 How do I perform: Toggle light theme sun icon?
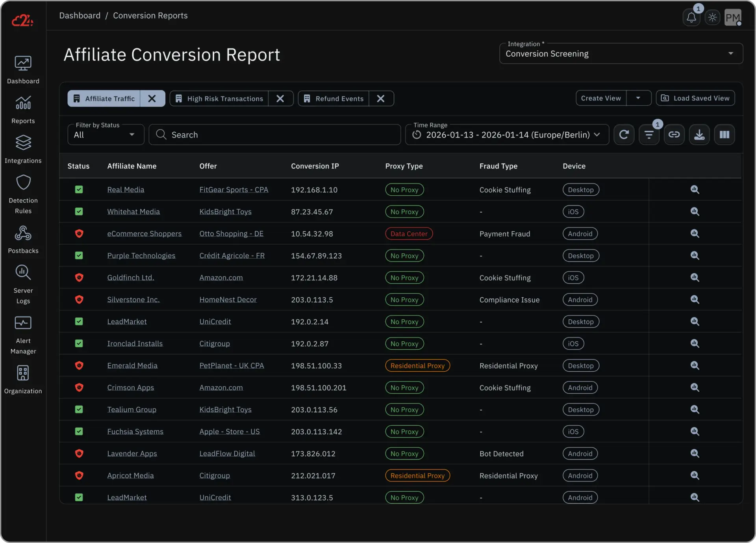coord(712,17)
